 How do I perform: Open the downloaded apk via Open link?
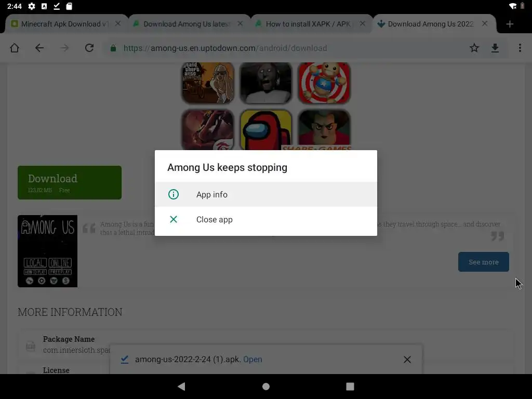click(x=252, y=360)
